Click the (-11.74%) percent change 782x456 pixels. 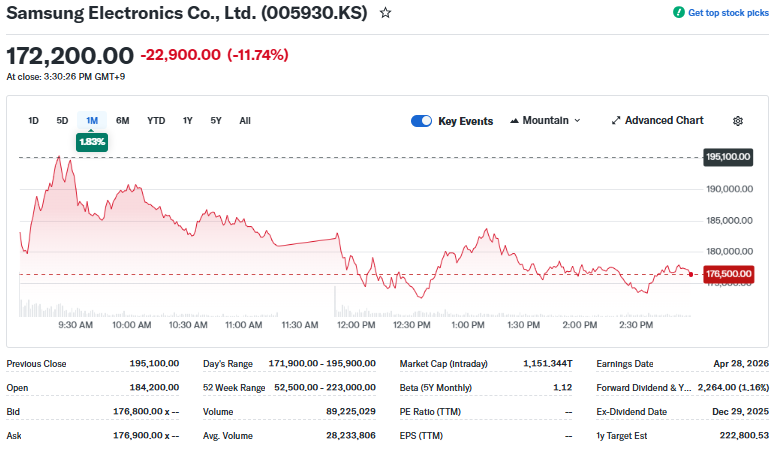258,55
